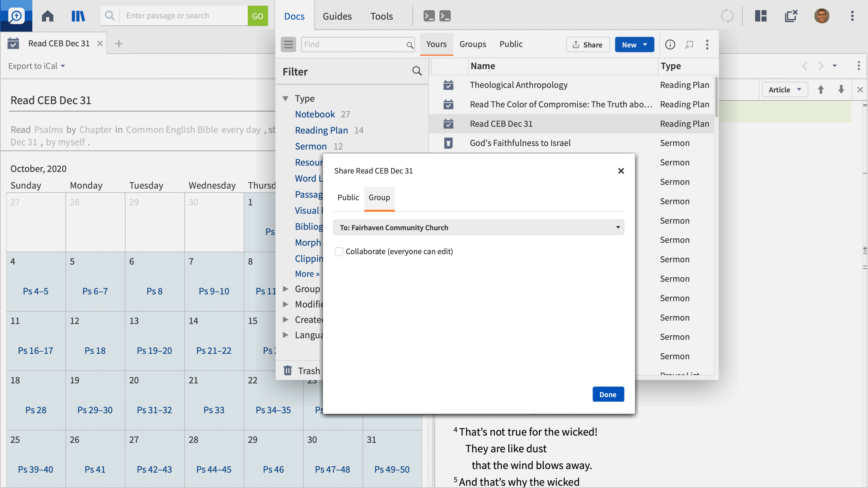The image size is (868, 488).
Task: Open Read The Color of Compromise reading plan row
Action: [x=571, y=104]
